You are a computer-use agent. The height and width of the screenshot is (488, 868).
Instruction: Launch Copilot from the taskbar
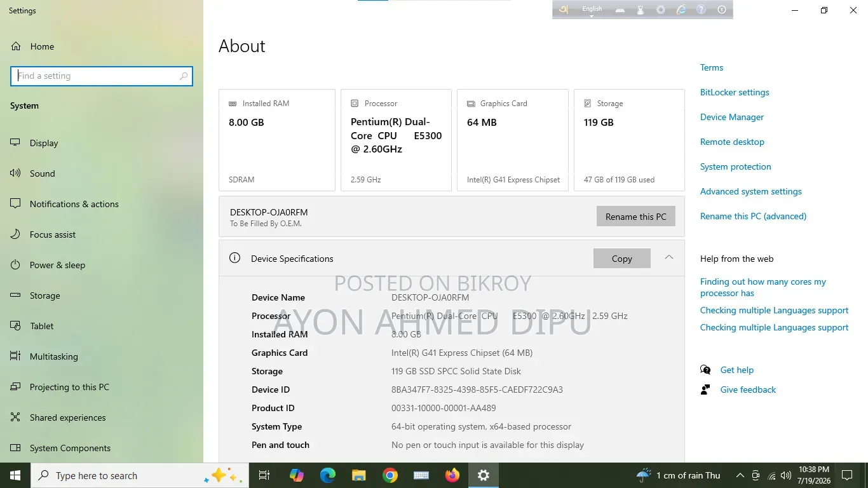click(296, 475)
